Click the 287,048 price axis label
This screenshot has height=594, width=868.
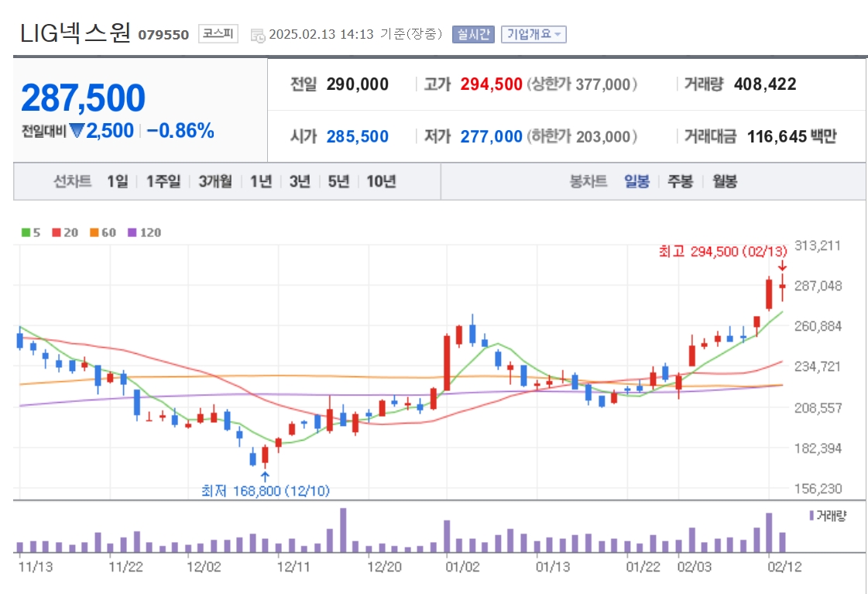click(x=818, y=286)
